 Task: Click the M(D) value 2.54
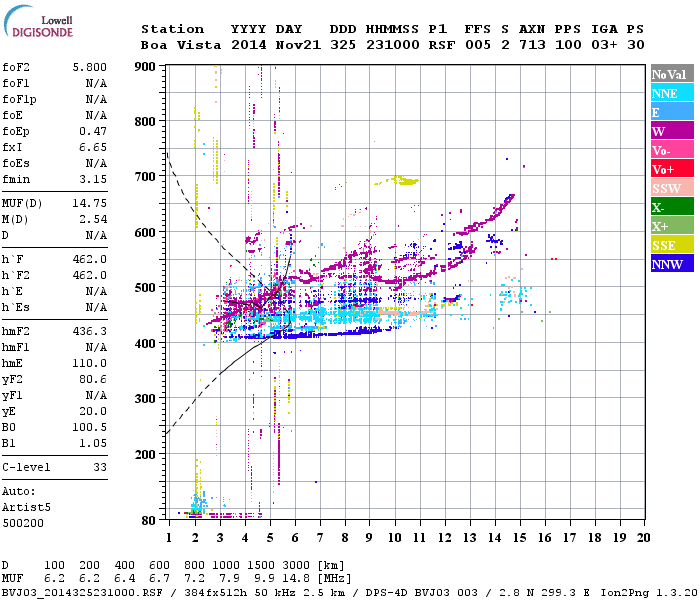pos(93,219)
